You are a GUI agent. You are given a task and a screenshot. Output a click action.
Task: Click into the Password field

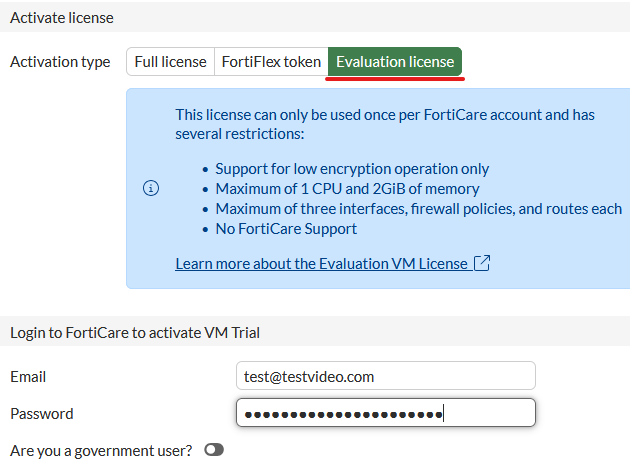pyautogui.click(x=386, y=413)
